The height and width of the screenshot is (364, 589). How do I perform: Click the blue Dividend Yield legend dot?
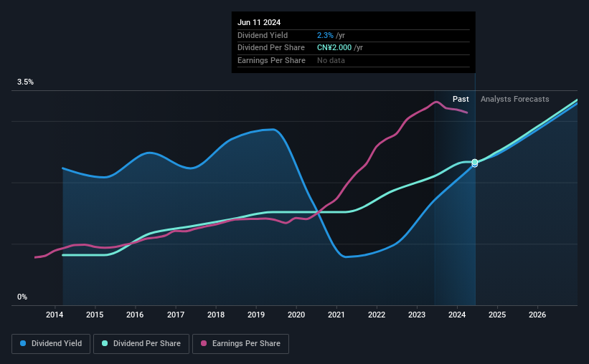click(23, 343)
